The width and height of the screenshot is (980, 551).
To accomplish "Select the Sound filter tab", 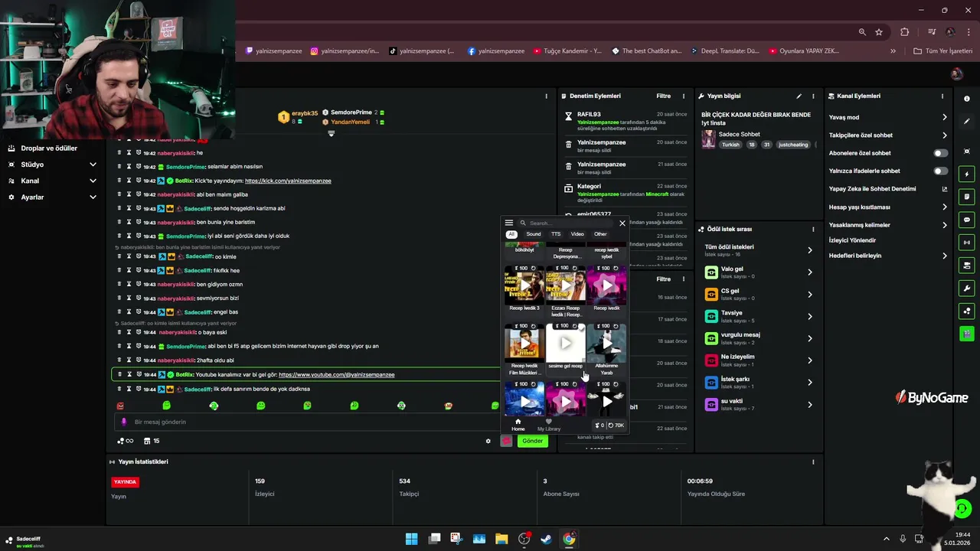I will click(x=534, y=234).
